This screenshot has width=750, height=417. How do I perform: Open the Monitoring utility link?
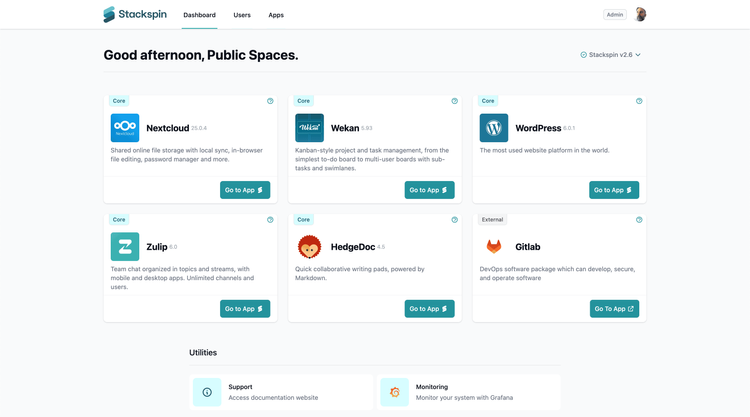468,392
